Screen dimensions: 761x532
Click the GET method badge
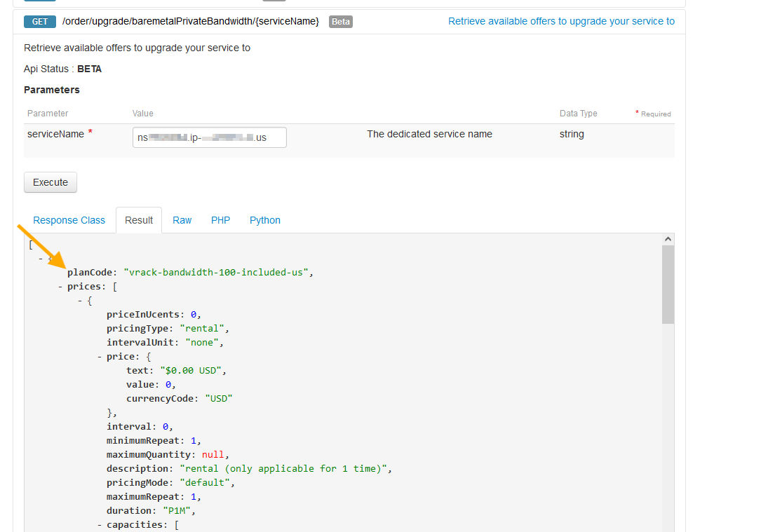pyautogui.click(x=40, y=21)
